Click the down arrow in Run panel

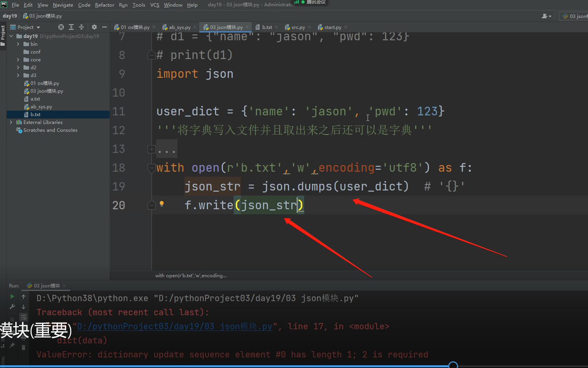(23, 307)
